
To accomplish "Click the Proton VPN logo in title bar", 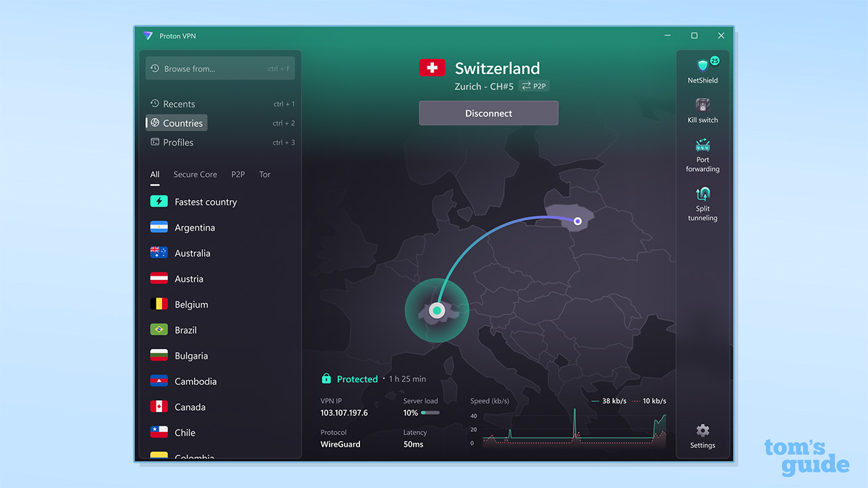I will (x=148, y=36).
